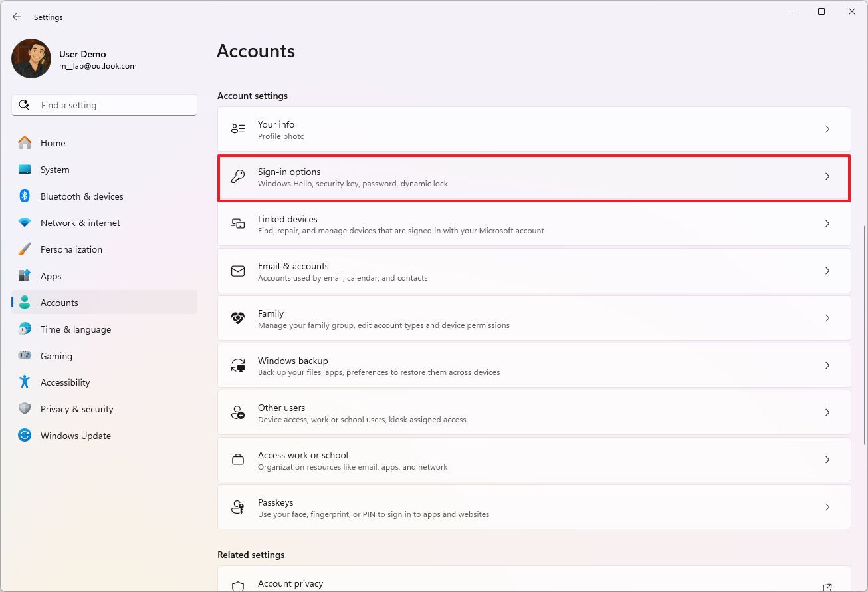Open Accessibility via the person icon

pos(25,382)
